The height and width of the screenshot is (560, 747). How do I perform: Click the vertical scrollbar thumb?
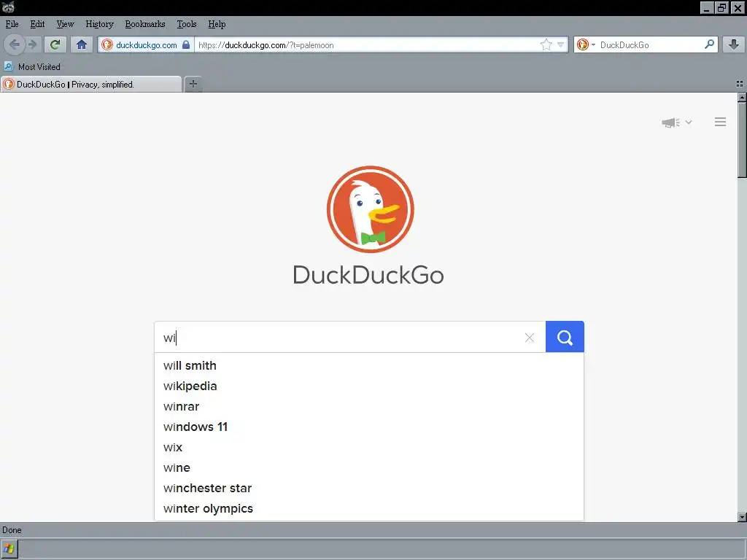742,140
